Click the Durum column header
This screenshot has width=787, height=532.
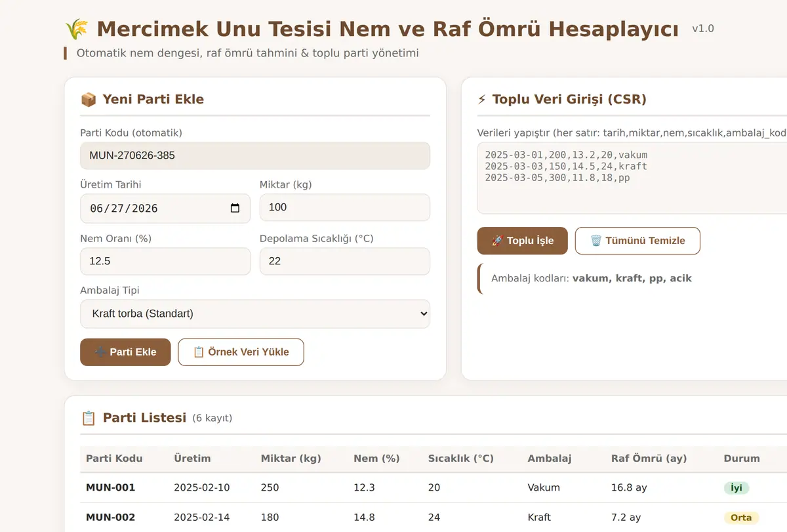[742, 459]
